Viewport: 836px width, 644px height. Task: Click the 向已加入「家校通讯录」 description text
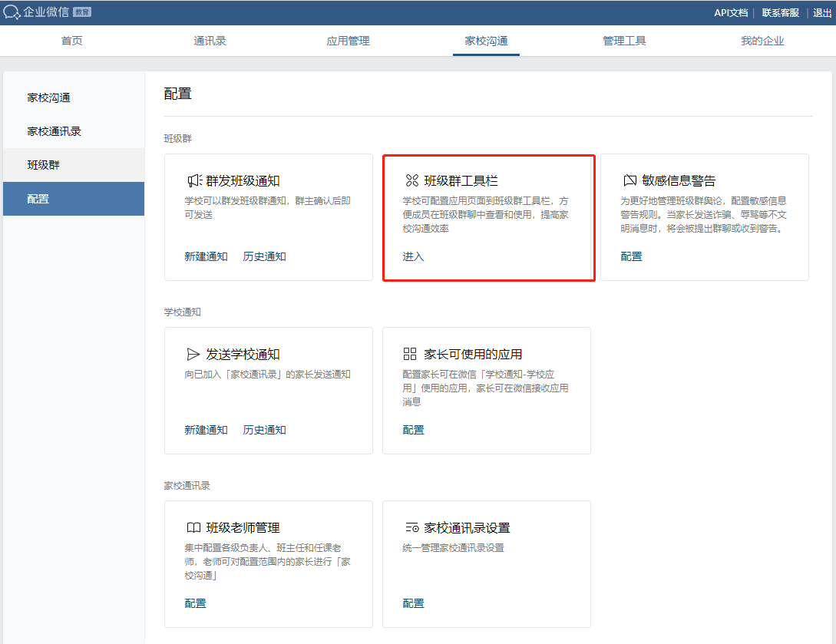[268, 375]
